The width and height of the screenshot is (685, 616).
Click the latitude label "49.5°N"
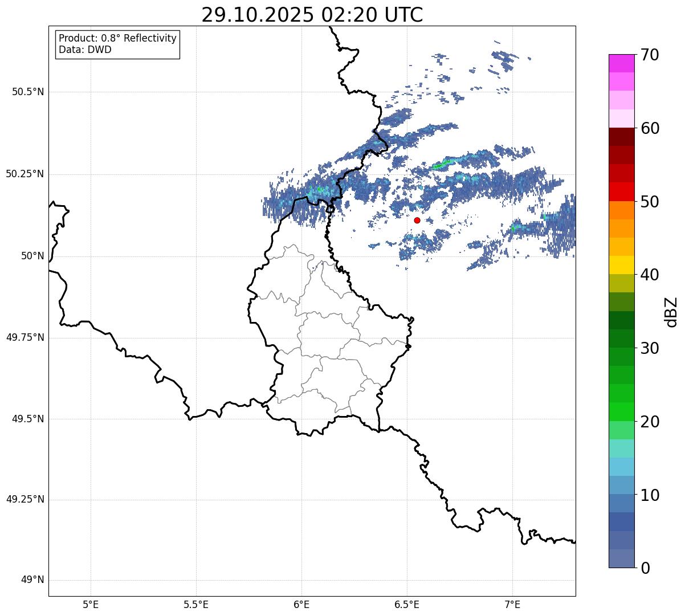[27, 419]
